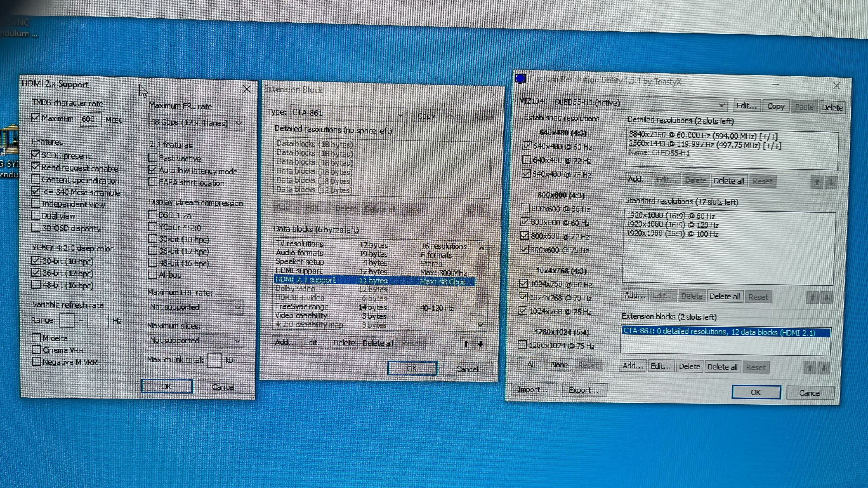Enable DSC 1.2a compression checkbox
Viewport: 868px width, 488px height.
pos(153,215)
